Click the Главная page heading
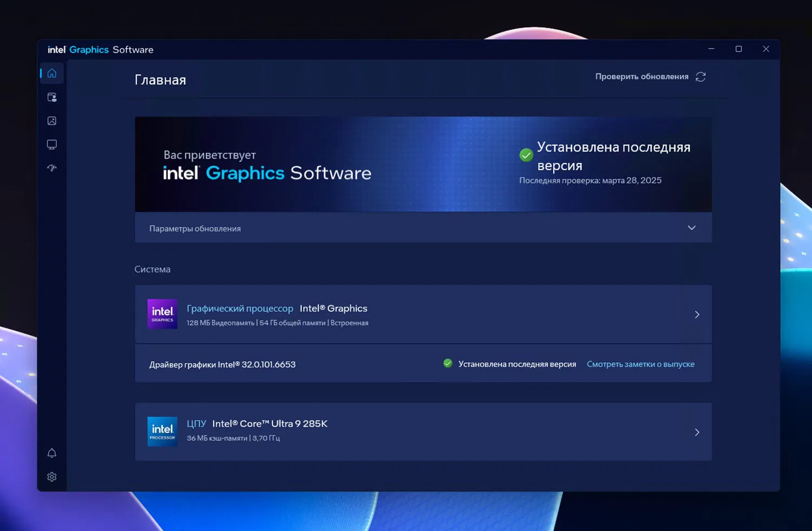 point(160,80)
